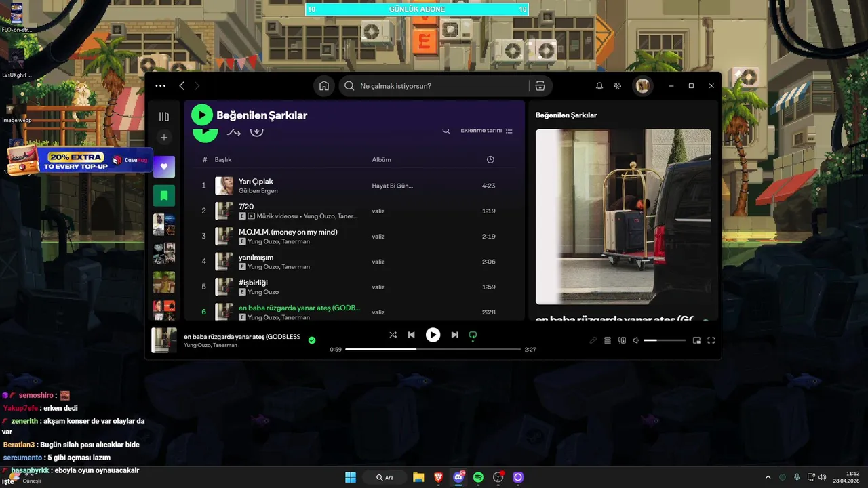The width and height of the screenshot is (868, 488).
Task: Enter full screen mode
Action: point(711,340)
